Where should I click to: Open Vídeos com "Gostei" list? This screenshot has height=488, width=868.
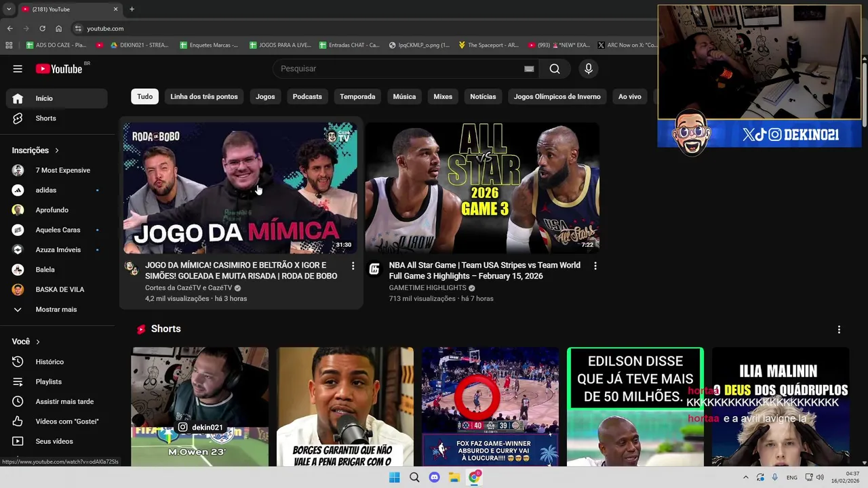pos(57,422)
